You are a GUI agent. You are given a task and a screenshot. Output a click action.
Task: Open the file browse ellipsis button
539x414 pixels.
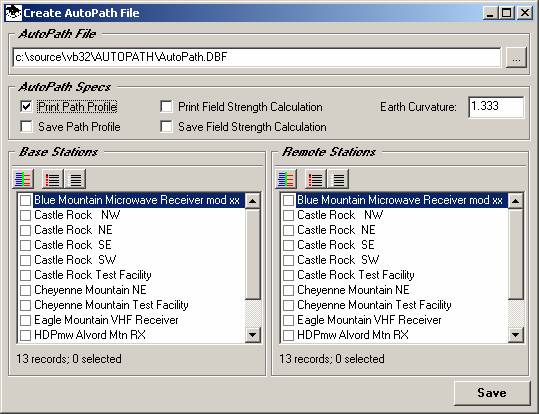click(x=516, y=57)
